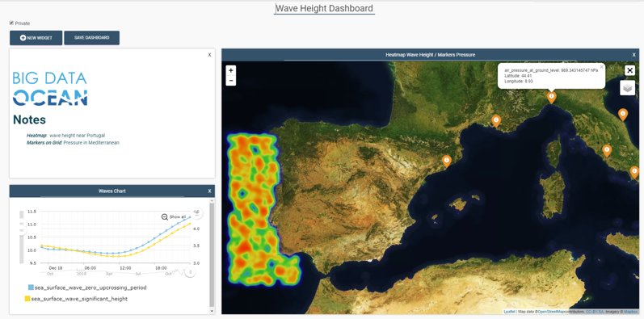Toggle sea_surface_wave_zero_upcrossing_period legend series
Screen dimensions: 644x319
tap(87, 288)
